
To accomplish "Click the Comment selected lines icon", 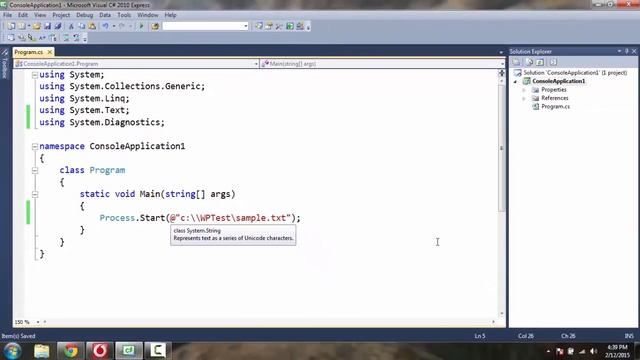I will click(66, 38).
